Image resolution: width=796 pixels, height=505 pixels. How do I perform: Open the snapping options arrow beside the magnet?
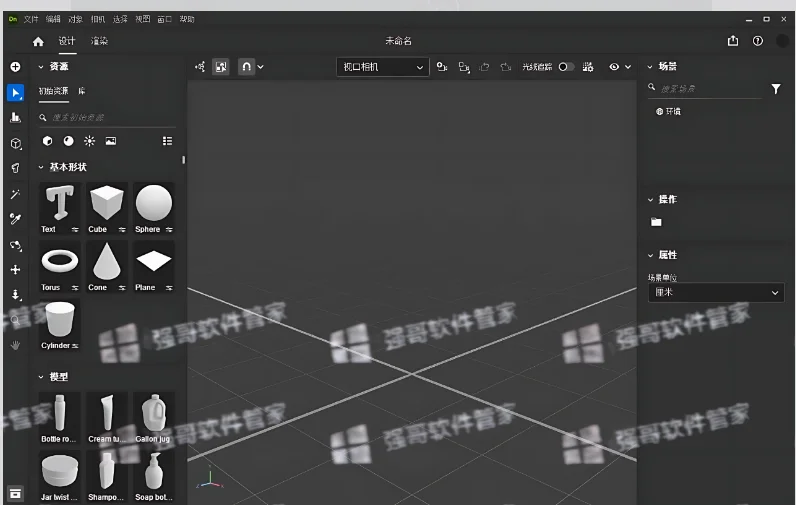click(x=260, y=66)
